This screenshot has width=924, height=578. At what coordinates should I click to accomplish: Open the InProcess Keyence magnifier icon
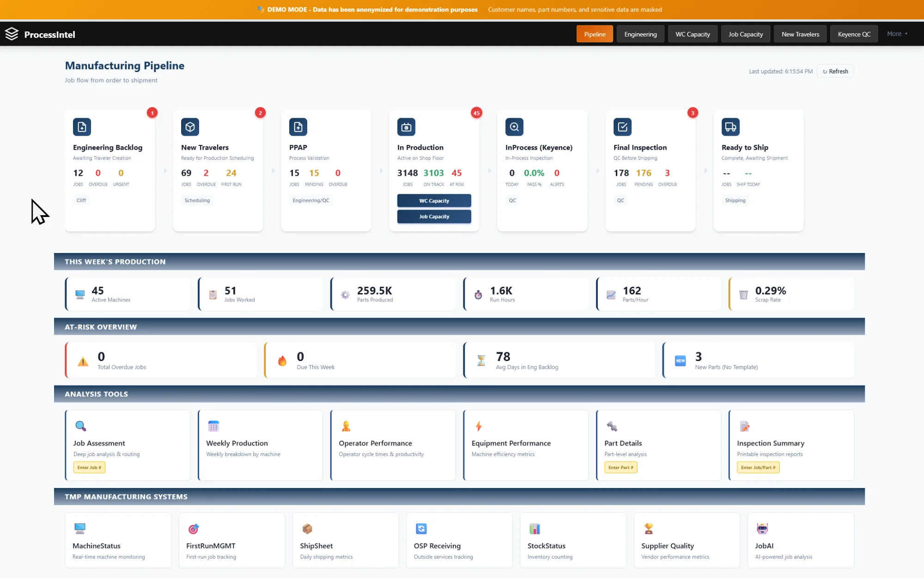(514, 127)
